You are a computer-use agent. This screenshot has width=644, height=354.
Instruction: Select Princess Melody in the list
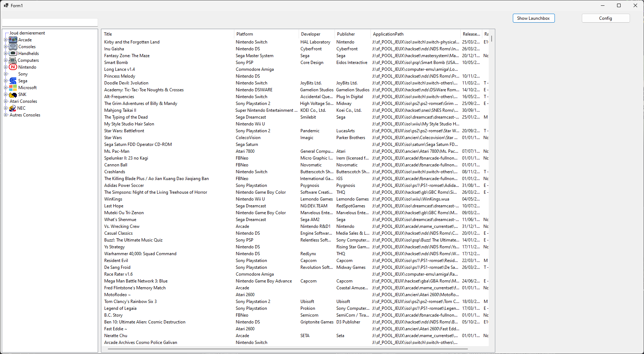(120, 76)
